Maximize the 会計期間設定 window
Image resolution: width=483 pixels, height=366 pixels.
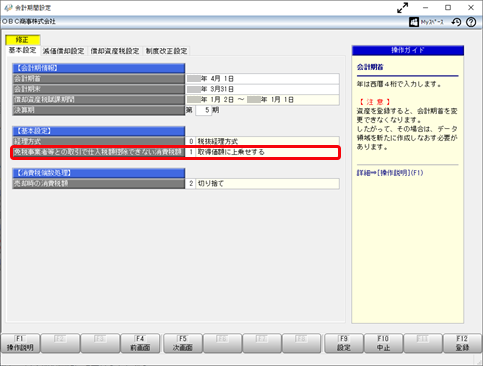pyautogui.click(x=448, y=8)
